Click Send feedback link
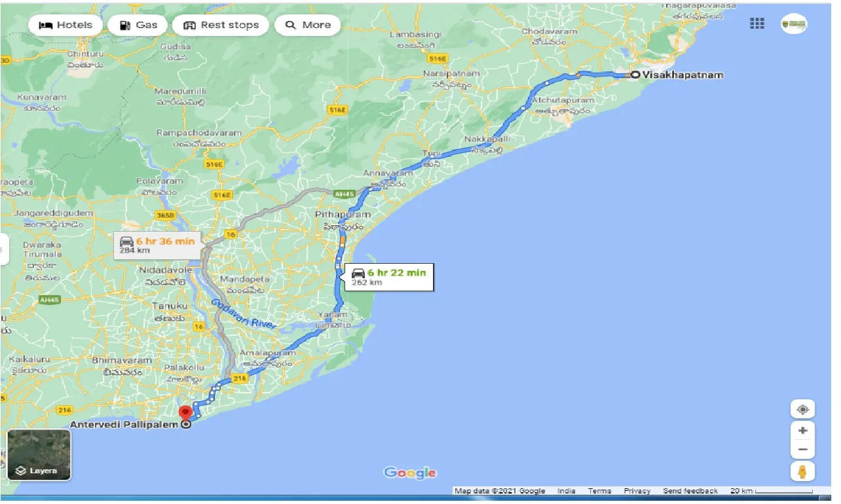The width and height of the screenshot is (841, 504). 690,491
